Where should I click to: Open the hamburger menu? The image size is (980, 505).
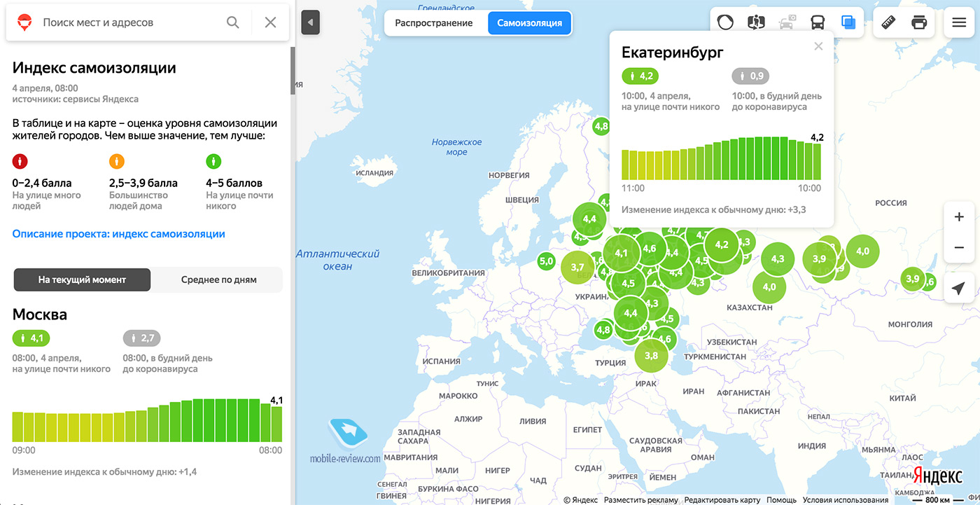[x=958, y=22]
